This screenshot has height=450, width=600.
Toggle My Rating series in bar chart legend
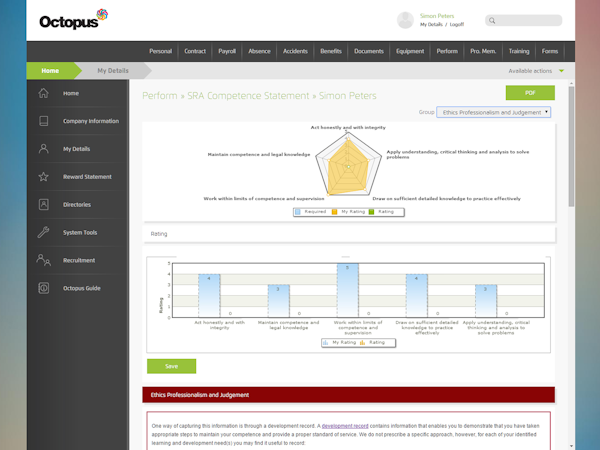pyautogui.click(x=341, y=342)
